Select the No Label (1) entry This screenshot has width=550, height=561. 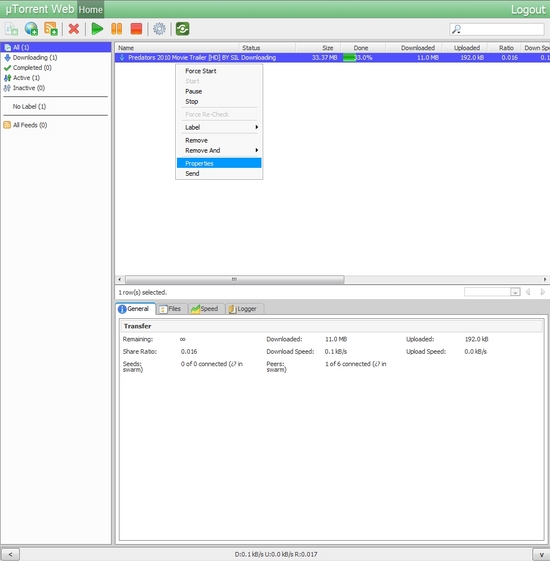(29, 107)
